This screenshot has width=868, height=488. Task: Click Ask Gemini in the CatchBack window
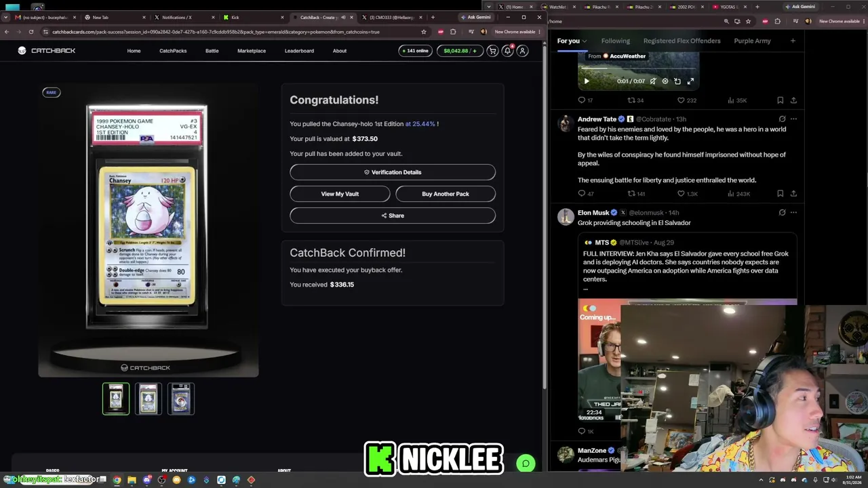click(x=475, y=18)
